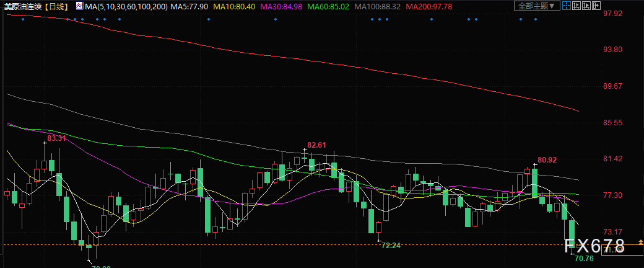644x268 pixels.
Task: Click the 77.30 price axis label
Action: coord(612,195)
